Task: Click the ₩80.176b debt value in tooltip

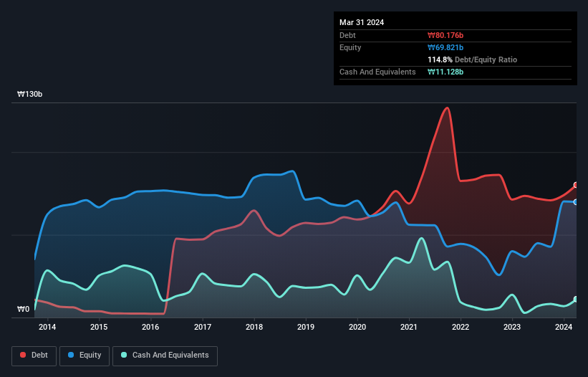Action: pos(445,35)
